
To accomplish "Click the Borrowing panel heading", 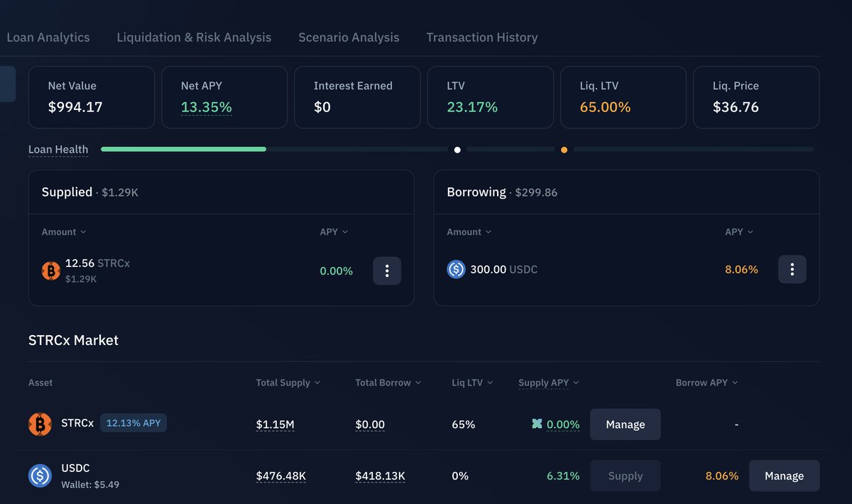I will tap(476, 192).
